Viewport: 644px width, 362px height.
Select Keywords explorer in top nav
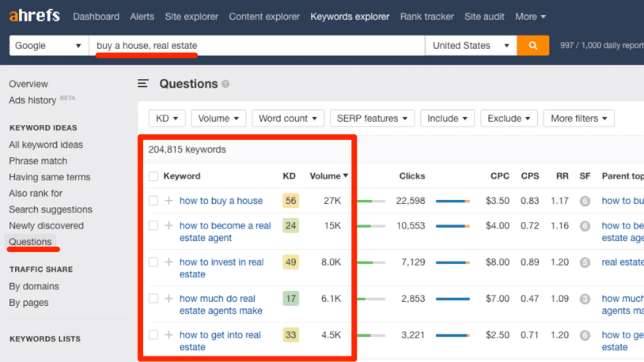click(x=350, y=16)
